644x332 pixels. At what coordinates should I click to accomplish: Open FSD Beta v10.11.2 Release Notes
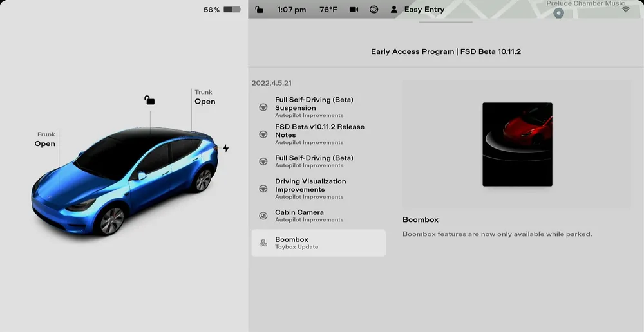pyautogui.click(x=318, y=134)
